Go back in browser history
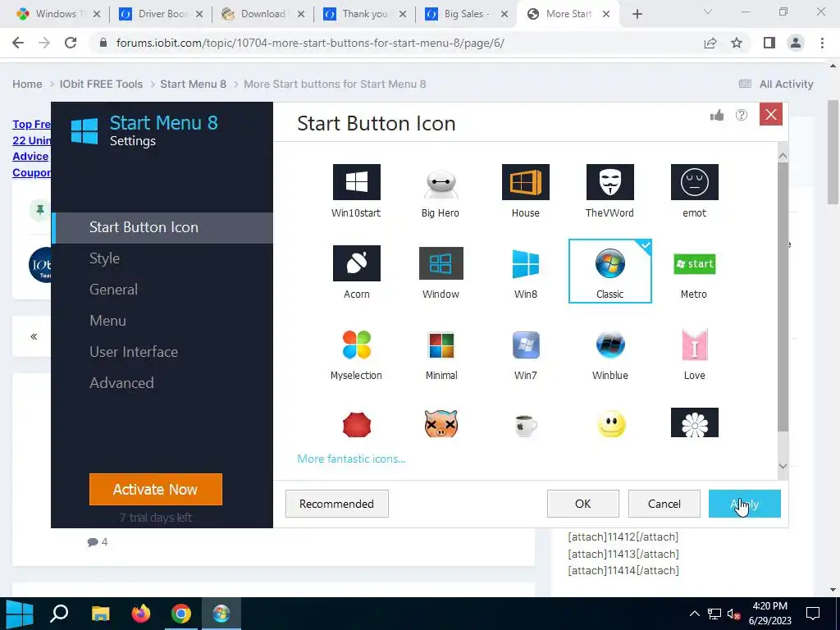840x630 pixels. (18, 43)
